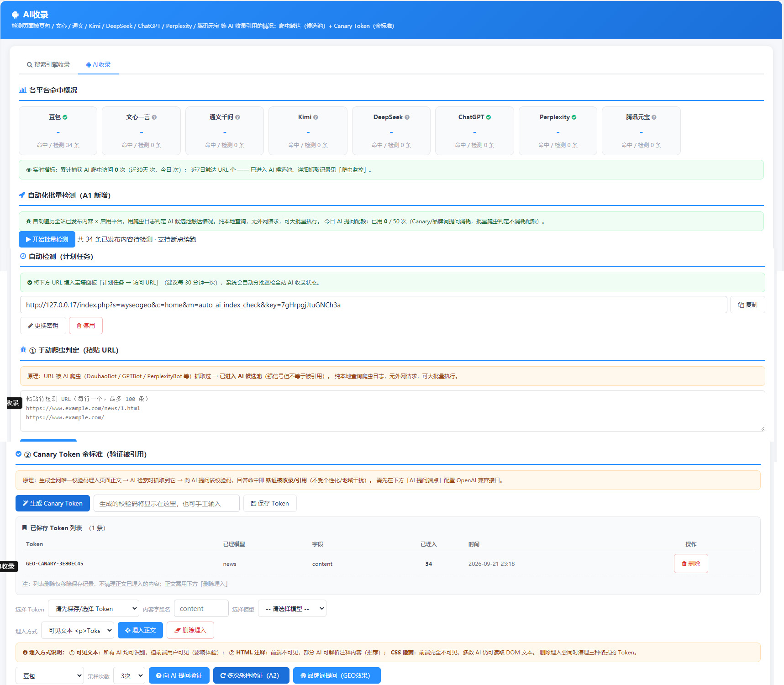
Task: Open the 采样次数 dropdown showing 3次
Action: (129, 675)
